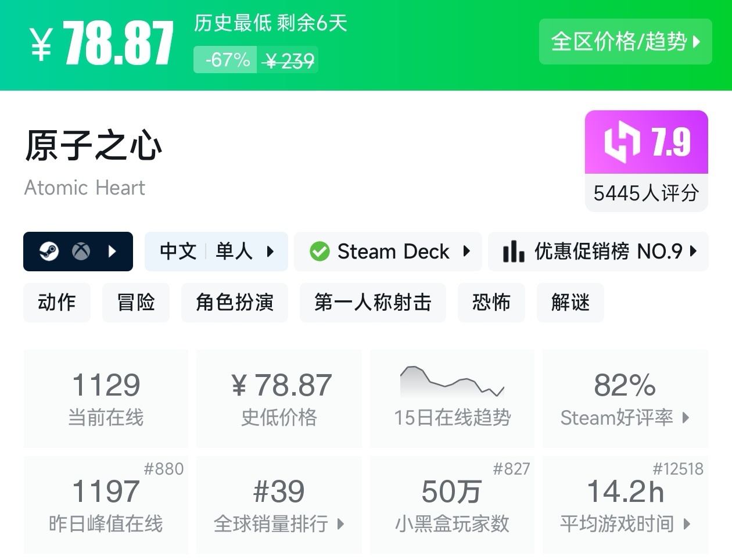The width and height of the screenshot is (732, 560).
Task: Select the 动作 genre tag
Action: (57, 303)
